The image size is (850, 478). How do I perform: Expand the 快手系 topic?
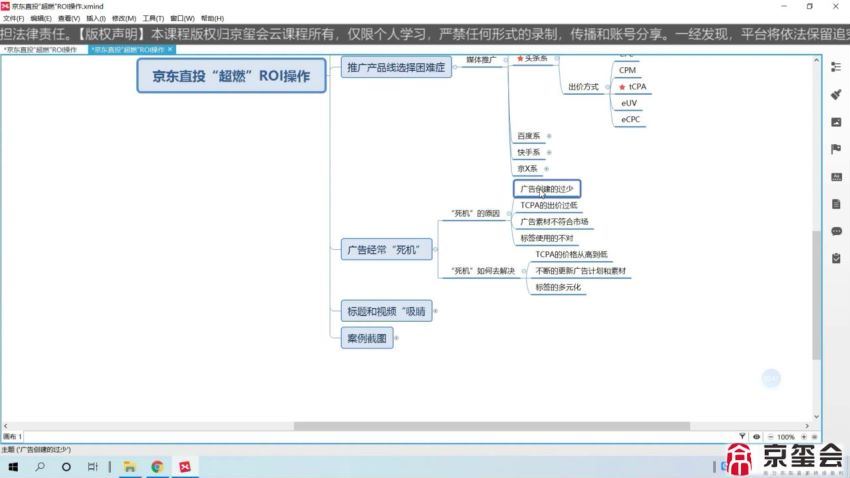coord(549,152)
